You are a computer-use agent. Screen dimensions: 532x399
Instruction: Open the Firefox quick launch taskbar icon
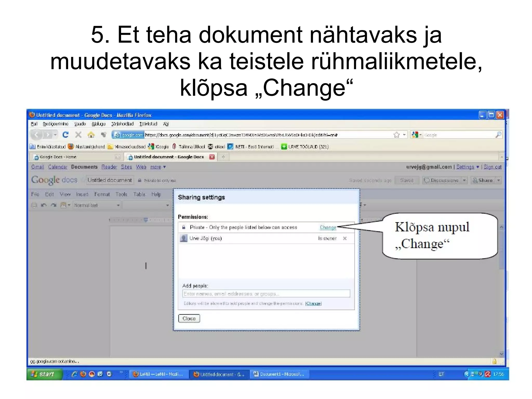pyautogui.click(x=83, y=374)
